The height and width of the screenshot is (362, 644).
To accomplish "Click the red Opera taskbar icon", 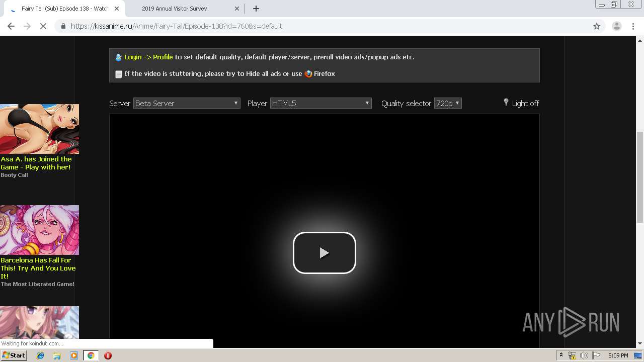I will click(108, 355).
